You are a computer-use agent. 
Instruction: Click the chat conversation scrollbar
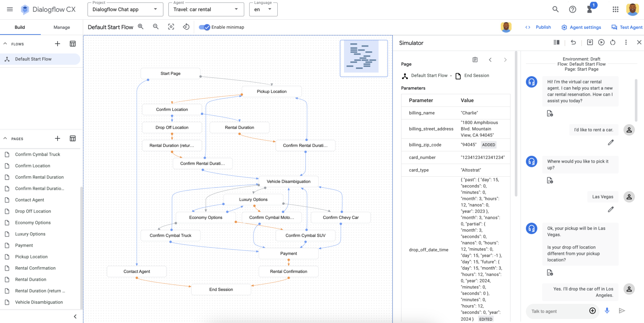click(x=636, y=100)
